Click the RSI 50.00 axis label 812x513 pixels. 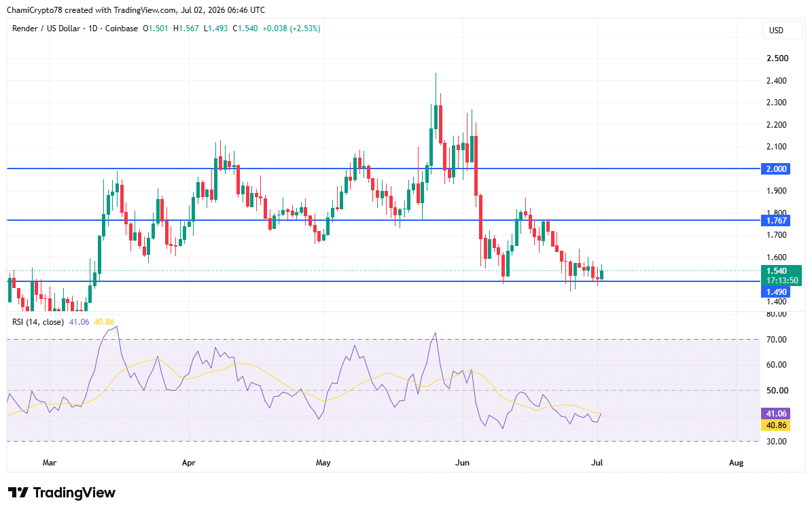(776, 391)
